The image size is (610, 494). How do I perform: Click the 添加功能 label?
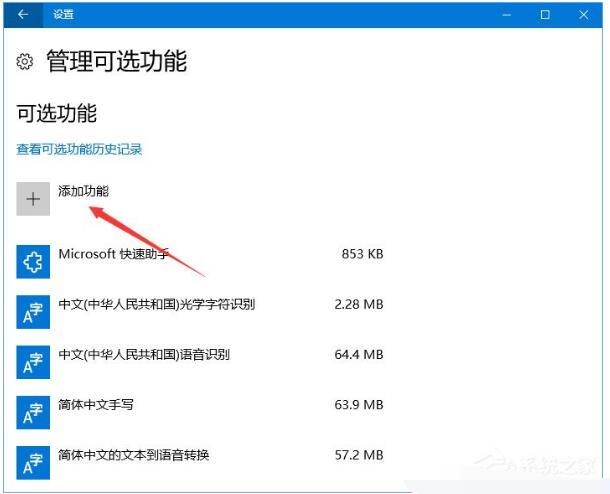[84, 191]
